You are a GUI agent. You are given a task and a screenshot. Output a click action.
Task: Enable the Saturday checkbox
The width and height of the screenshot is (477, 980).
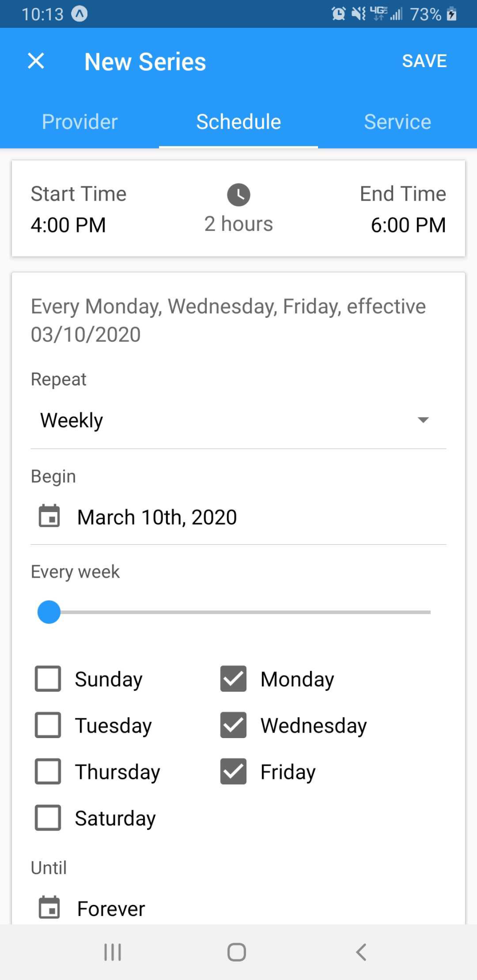tap(47, 818)
